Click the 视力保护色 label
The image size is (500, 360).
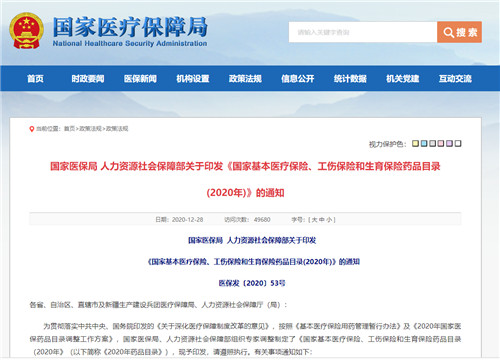[387, 144]
